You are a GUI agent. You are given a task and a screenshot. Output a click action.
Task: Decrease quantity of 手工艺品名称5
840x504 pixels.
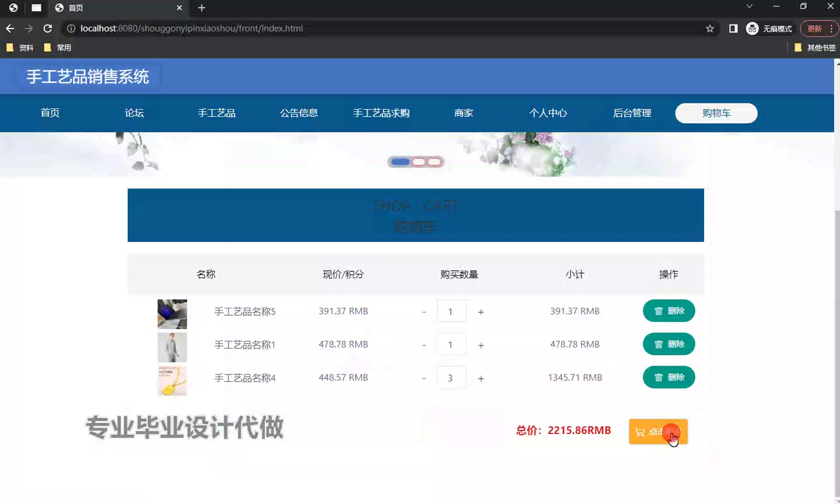tap(424, 312)
